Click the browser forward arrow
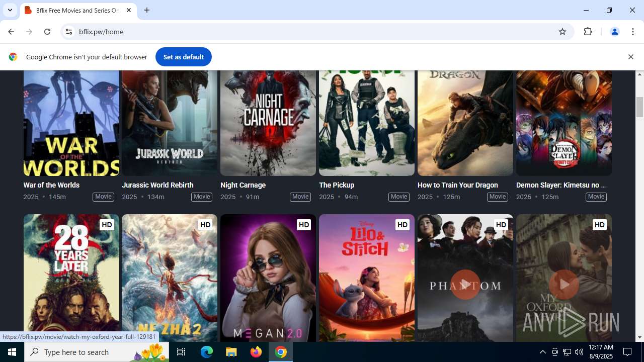 (x=29, y=32)
